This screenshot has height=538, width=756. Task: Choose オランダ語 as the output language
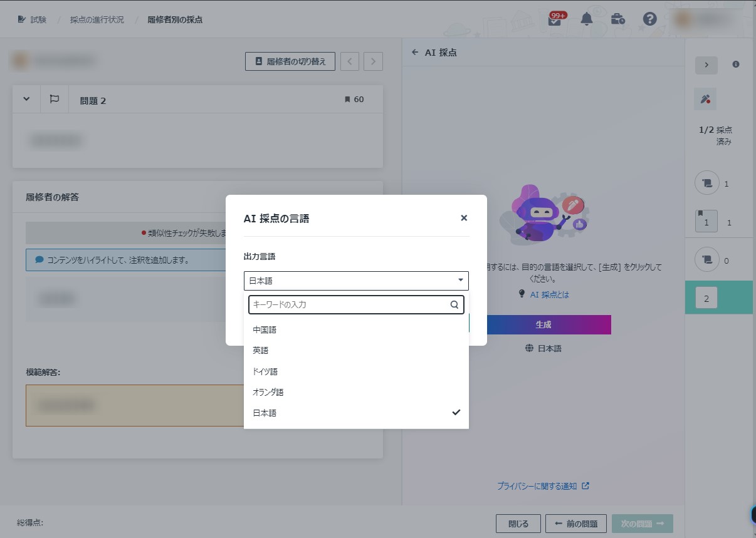pyautogui.click(x=268, y=392)
